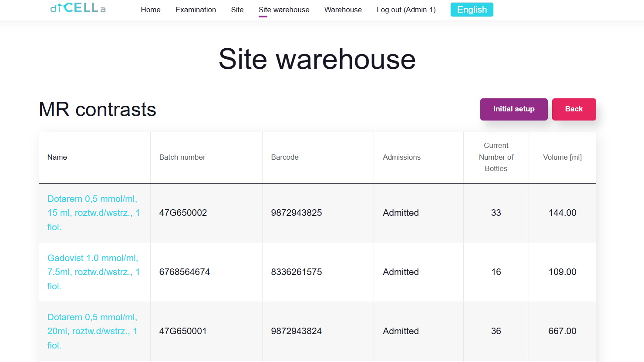Click bottle count 36

click(x=496, y=331)
